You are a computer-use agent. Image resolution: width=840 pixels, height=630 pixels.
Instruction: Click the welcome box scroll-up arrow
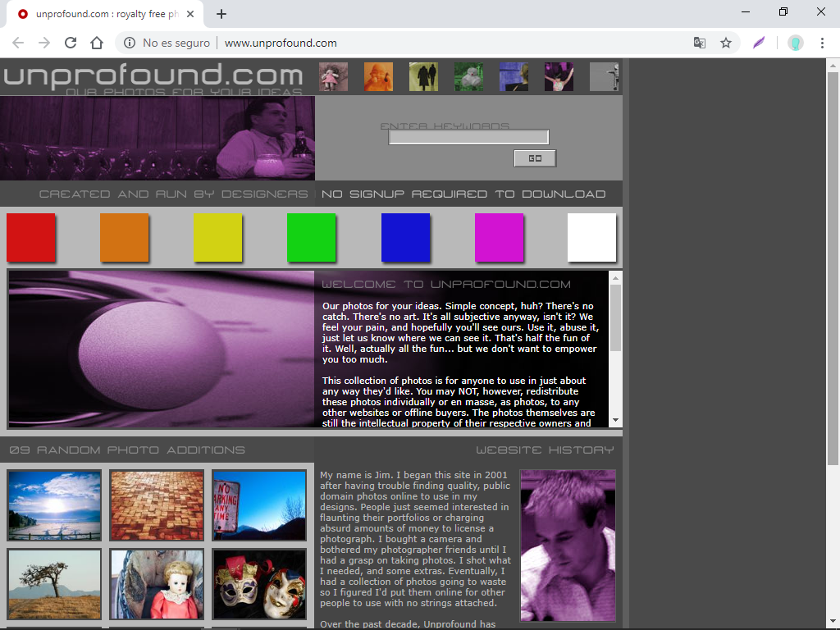(615, 277)
